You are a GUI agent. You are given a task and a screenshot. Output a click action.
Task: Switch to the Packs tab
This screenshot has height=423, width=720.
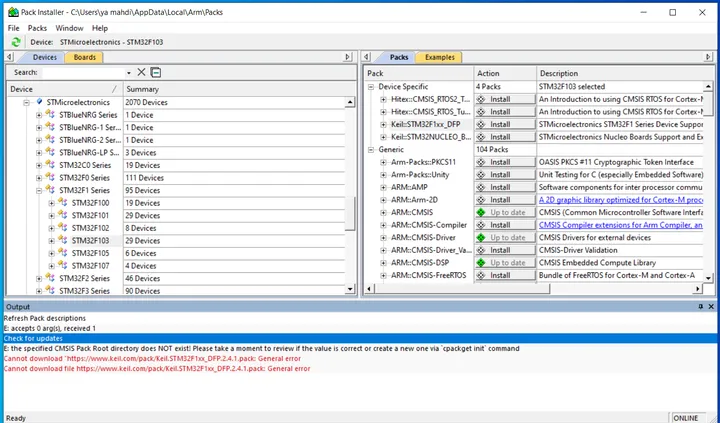399,57
